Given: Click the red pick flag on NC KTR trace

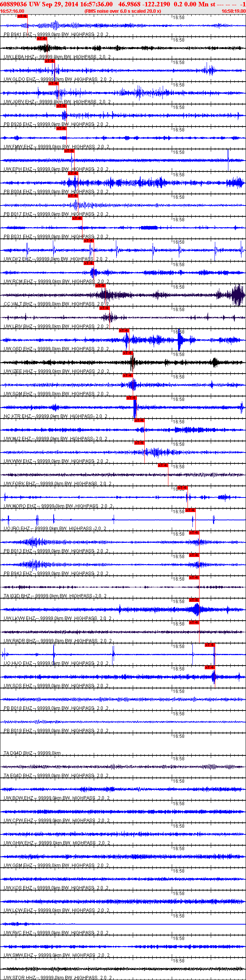Looking at the screenshot, I should coord(131,398).
